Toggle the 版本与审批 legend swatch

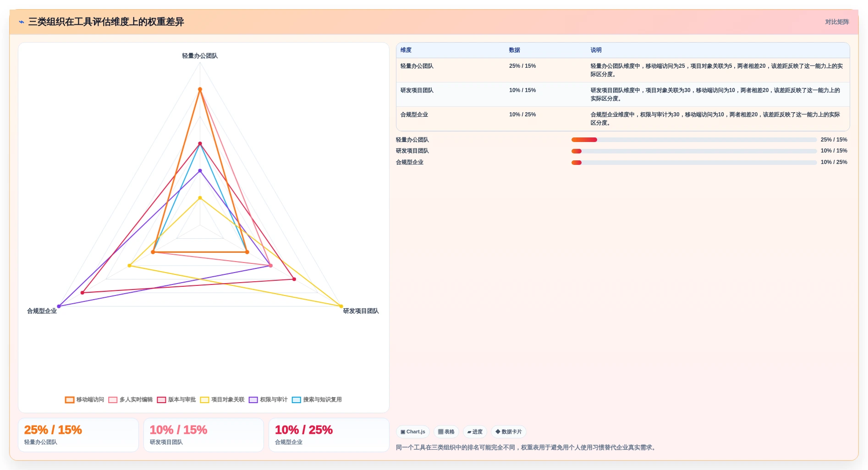(x=161, y=400)
